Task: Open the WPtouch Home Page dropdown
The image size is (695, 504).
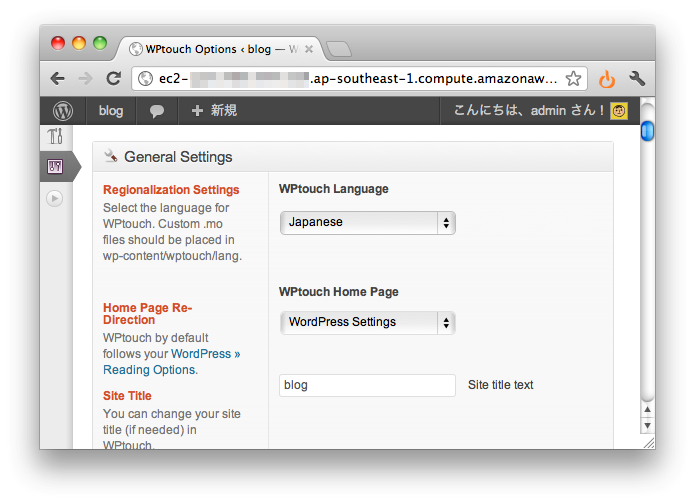Action: [x=367, y=323]
